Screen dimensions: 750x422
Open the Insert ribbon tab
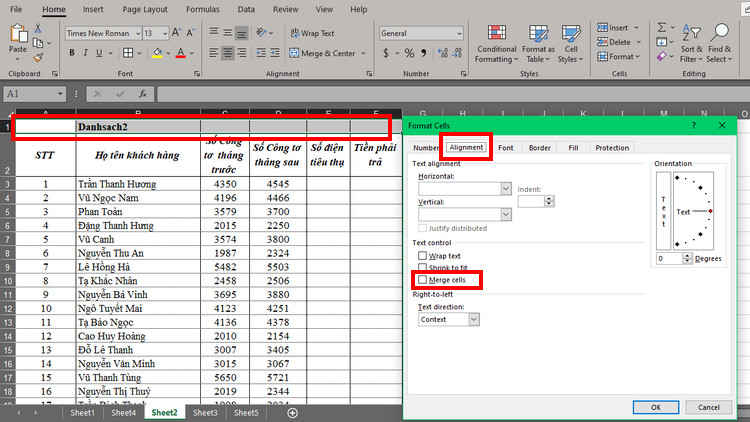click(x=93, y=9)
